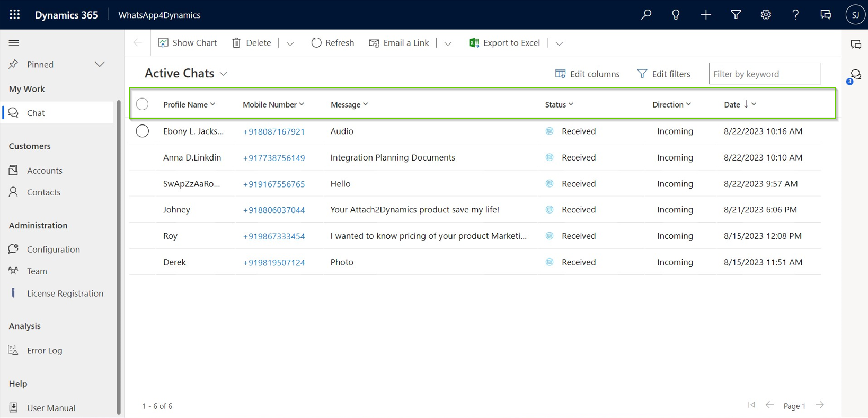Expand Export to Excel dropdown arrow
This screenshot has width=868, height=418.
(559, 43)
